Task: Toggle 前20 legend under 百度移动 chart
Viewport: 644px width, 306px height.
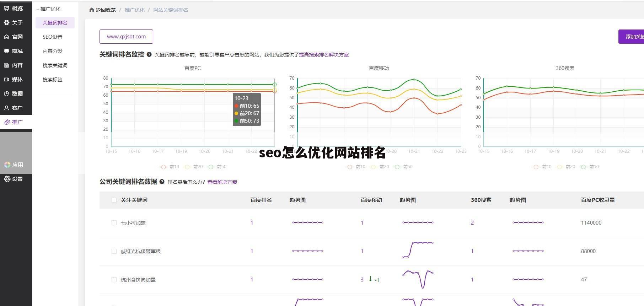Action: tap(379, 167)
